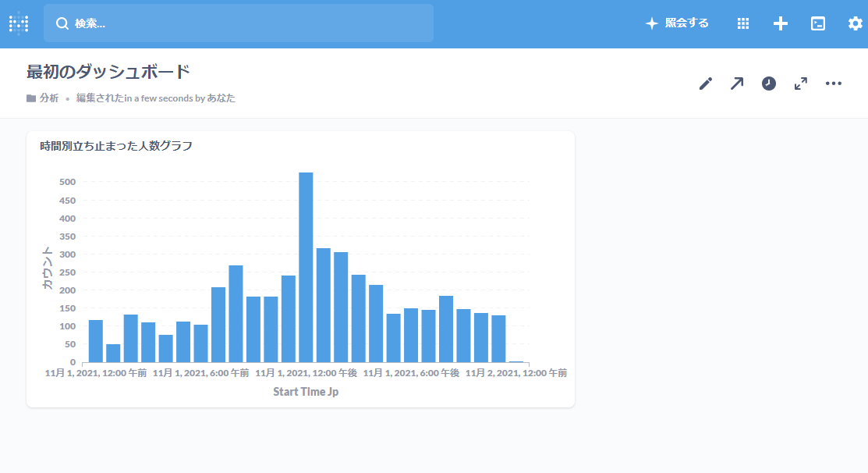The image size is (868, 473).
Task: Click the pencil icon to edit dashboard
Action: (706, 84)
